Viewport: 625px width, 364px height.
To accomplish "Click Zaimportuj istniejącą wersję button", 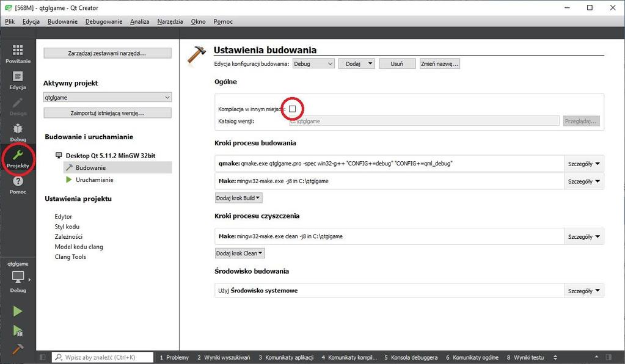I will click(x=108, y=113).
